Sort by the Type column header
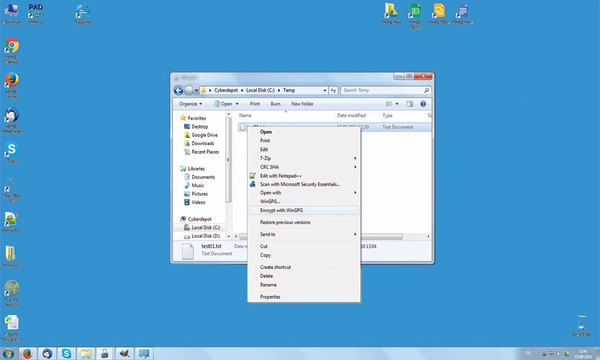The height and width of the screenshot is (360, 600). point(387,116)
